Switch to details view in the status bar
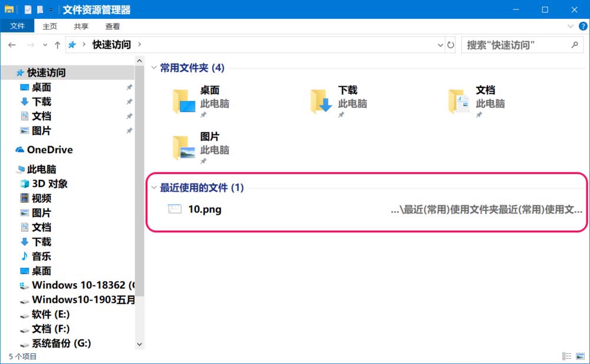Viewport: 590px width, 364px height. pyautogui.click(x=566, y=356)
